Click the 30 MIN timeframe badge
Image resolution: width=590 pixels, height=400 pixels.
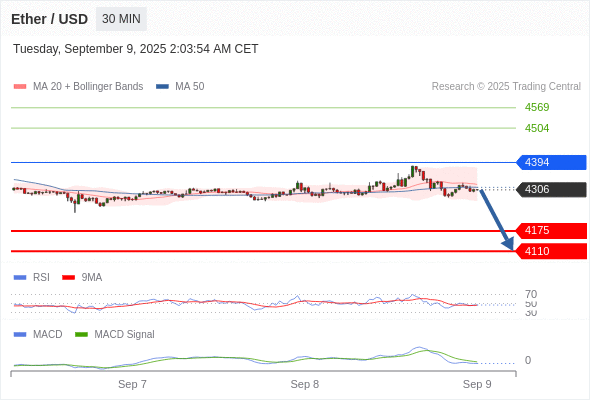click(x=121, y=19)
